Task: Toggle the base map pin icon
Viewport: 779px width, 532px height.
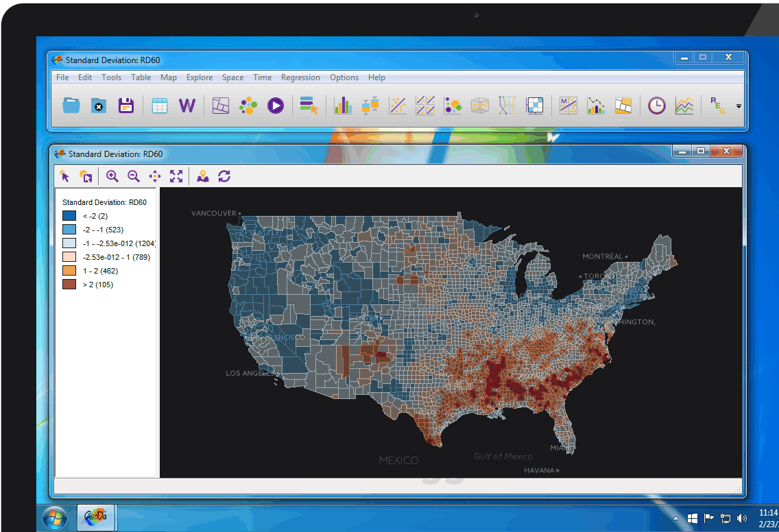Action: click(203, 176)
